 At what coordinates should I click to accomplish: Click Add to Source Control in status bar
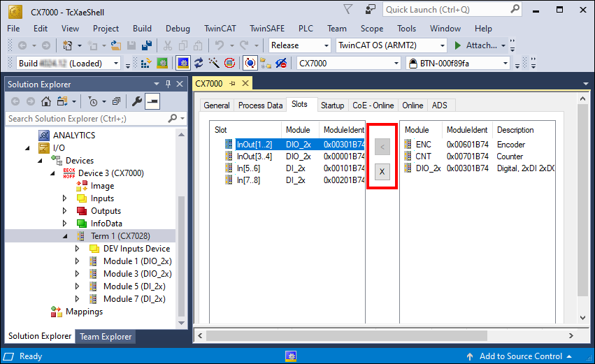(520, 356)
